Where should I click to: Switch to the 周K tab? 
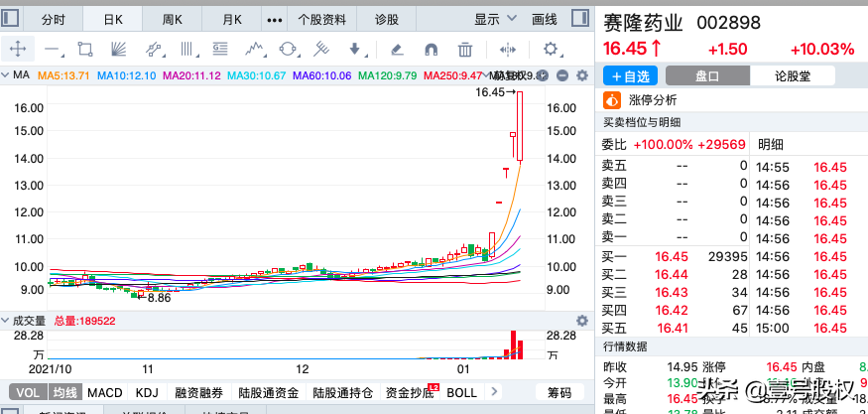[x=173, y=20]
